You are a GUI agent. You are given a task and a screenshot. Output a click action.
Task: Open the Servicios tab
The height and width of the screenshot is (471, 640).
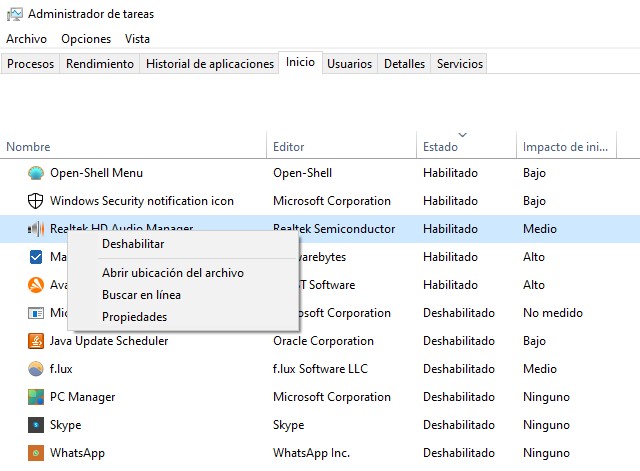click(460, 64)
